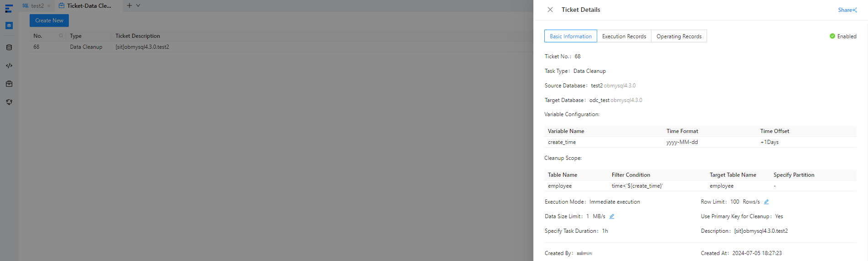This screenshot has width=868, height=261.
Task: Open the database icon in left sidebar
Action: point(9,47)
